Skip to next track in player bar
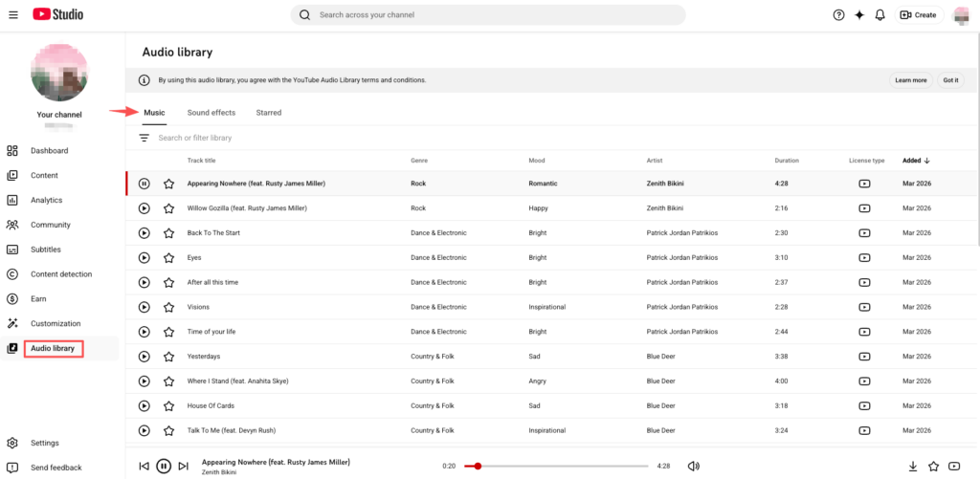This screenshot has width=980, height=479. tap(183, 466)
